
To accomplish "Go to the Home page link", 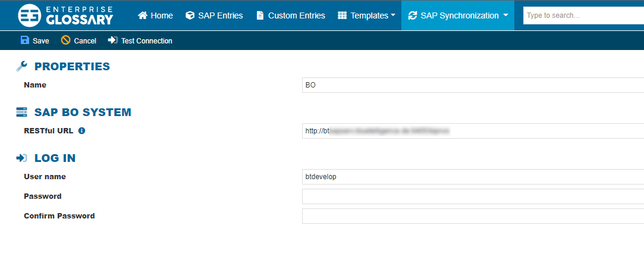I will (x=162, y=15).
